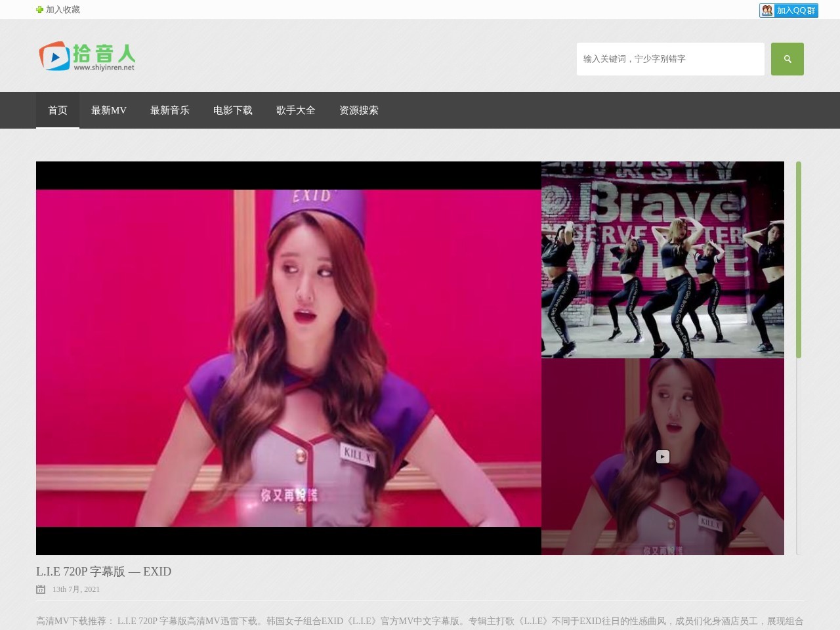Click the 拾音人 site logo

(87, 56)
